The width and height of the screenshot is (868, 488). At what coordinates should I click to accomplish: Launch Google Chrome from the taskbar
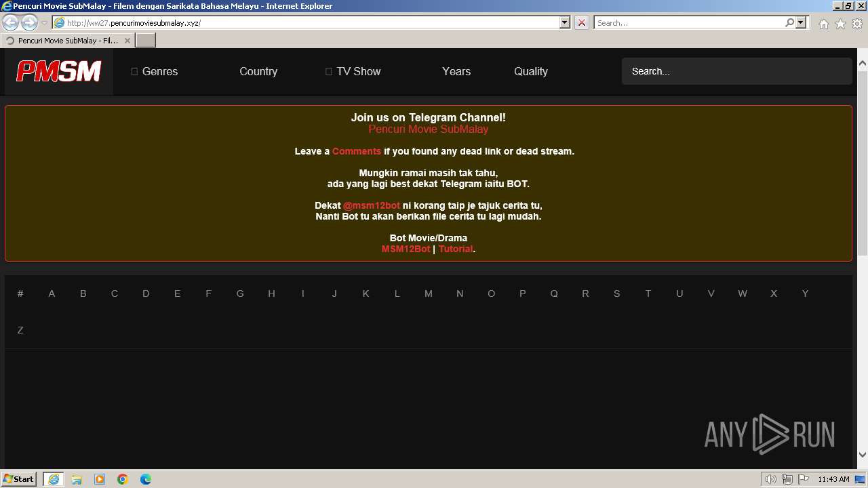click(x=123, y=479)
